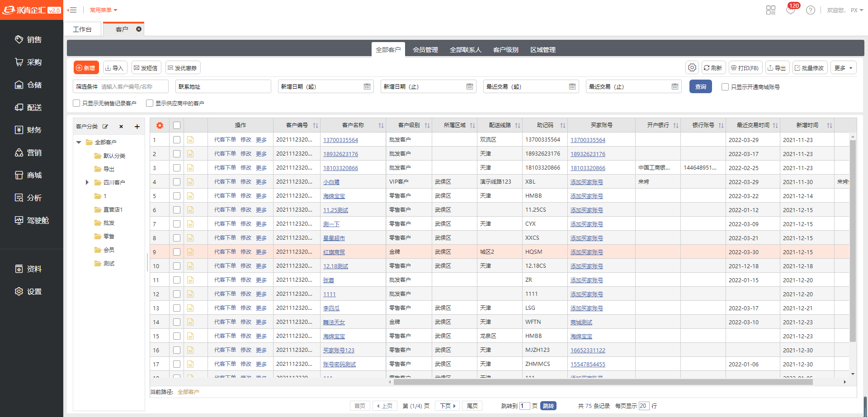The height and width of the screenshot is (417, 868).
Task: Open the 更多 dropdown in toolbar
Action: point(843,68)
